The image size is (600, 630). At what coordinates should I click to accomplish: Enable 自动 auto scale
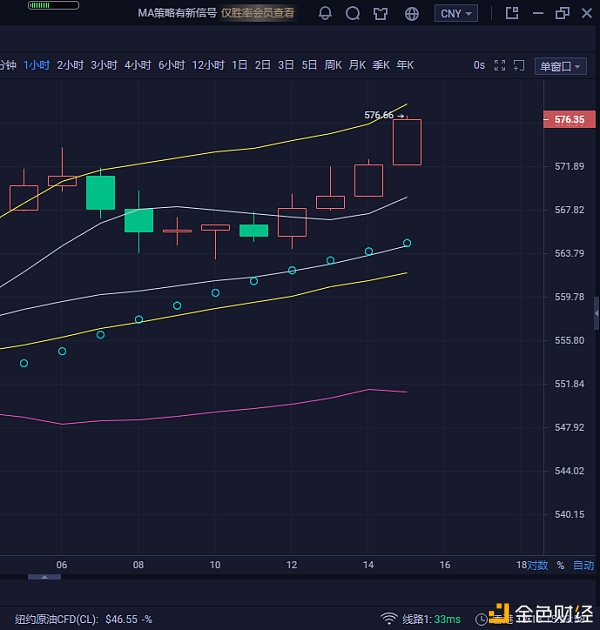[584, 565]
